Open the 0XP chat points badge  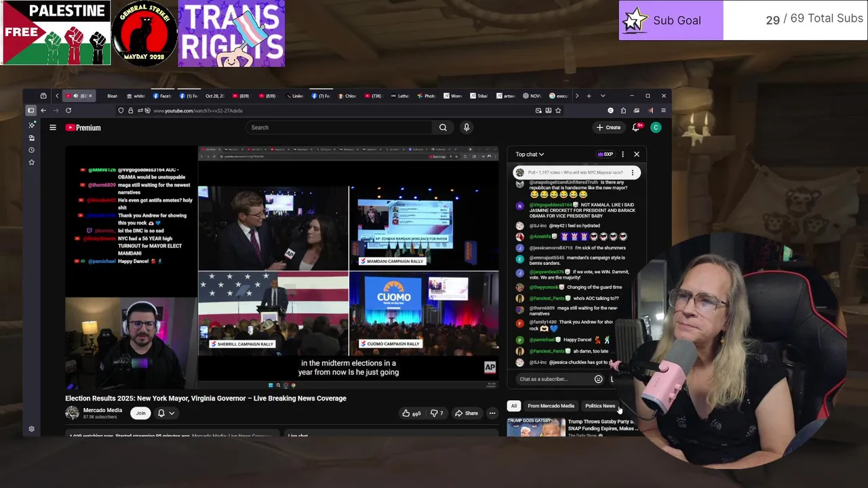coord(605,155)
